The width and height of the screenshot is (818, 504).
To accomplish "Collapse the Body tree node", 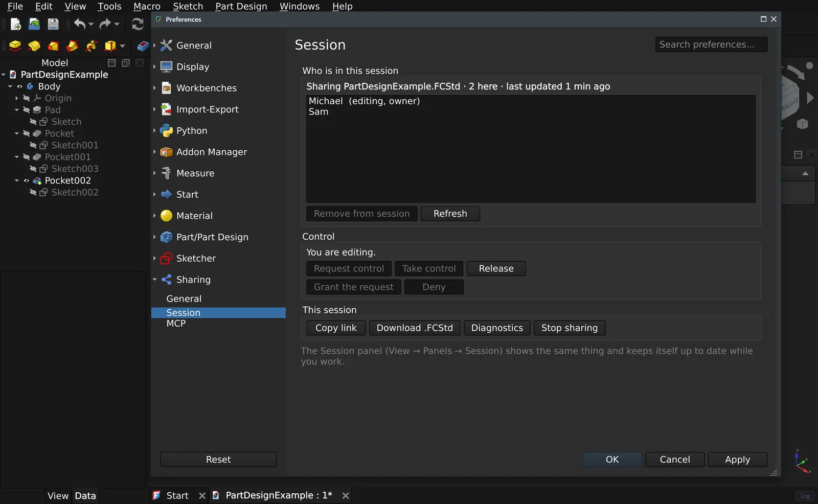I will coord(10,86).
